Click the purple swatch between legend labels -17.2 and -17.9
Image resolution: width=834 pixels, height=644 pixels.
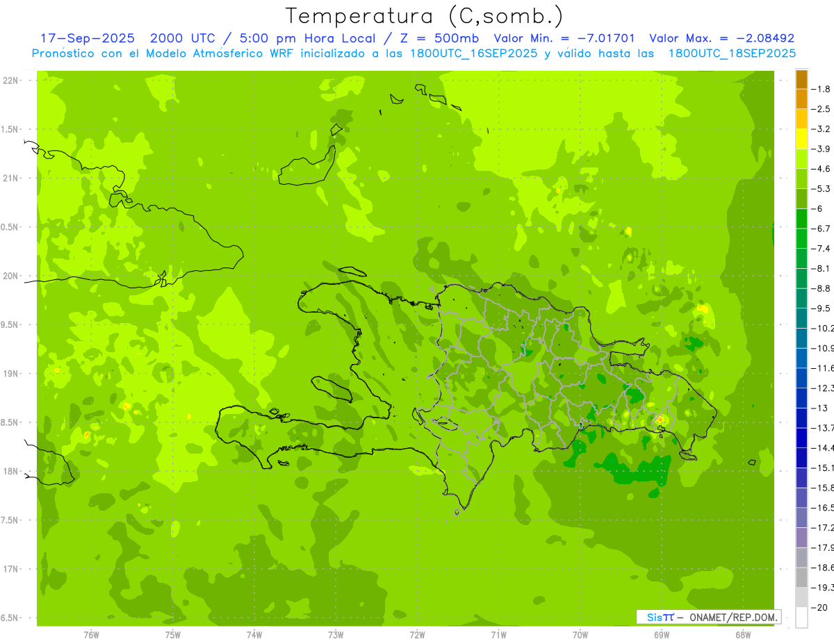pyautogui.click(x=801, y=537)
